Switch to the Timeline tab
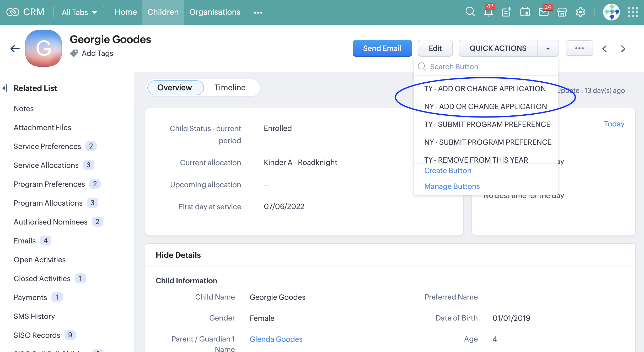Screen dimensions: 644x352 [230, 88]
